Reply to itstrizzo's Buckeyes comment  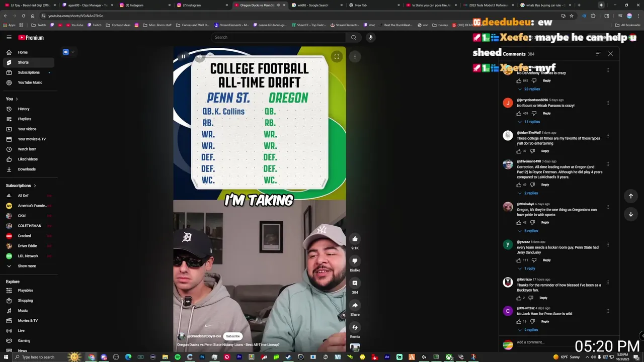[543, 298]
